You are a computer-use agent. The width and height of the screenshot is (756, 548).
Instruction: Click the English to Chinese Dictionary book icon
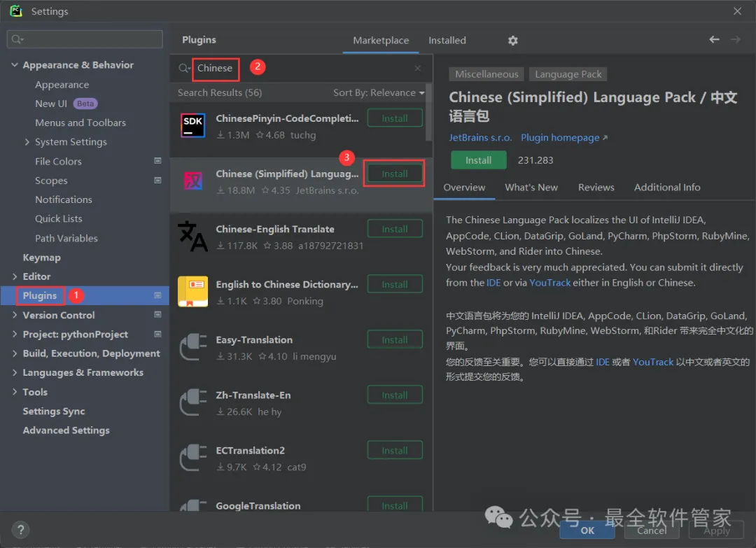(193, 292)
